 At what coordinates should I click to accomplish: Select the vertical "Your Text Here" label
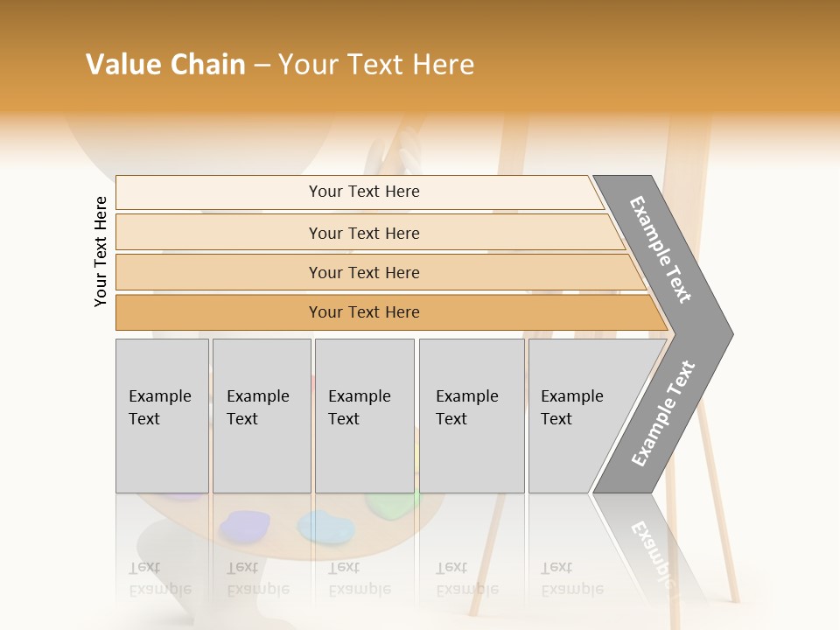pyautogui.click(x=101, y=251)
